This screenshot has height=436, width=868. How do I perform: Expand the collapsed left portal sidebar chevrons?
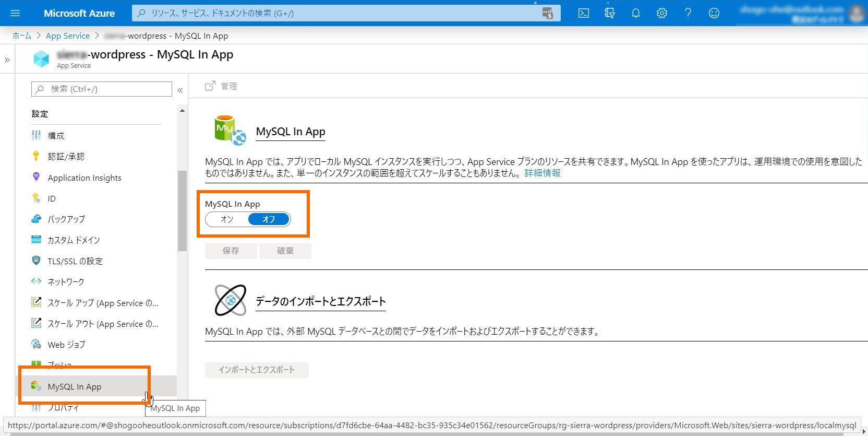(7, 60)
